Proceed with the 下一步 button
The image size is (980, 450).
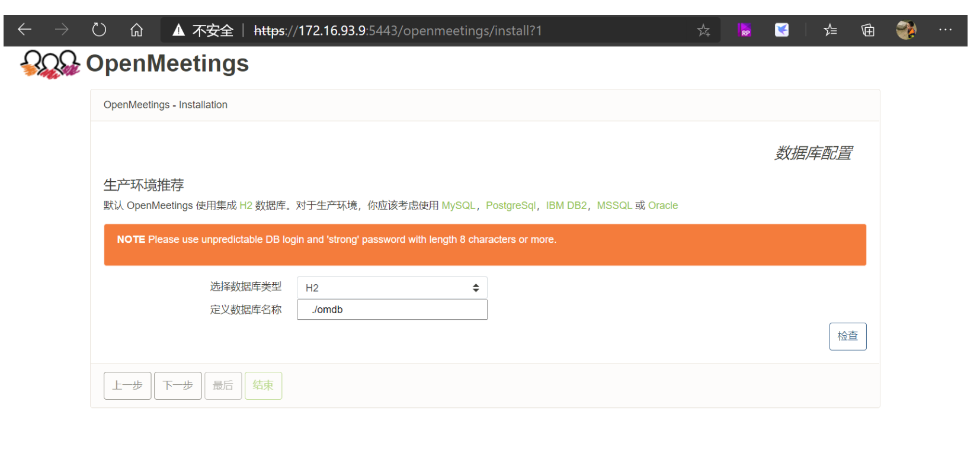[178, 385]
